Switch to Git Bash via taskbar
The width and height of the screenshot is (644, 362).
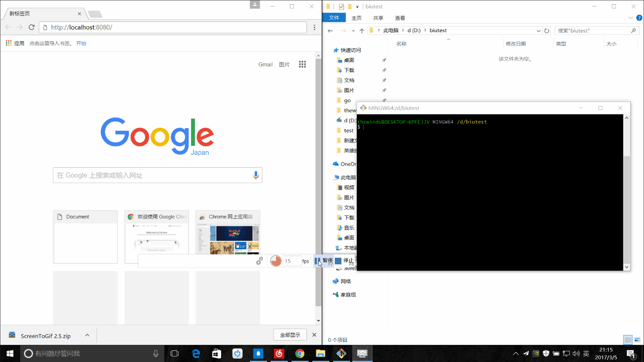[x=341, y=353]
